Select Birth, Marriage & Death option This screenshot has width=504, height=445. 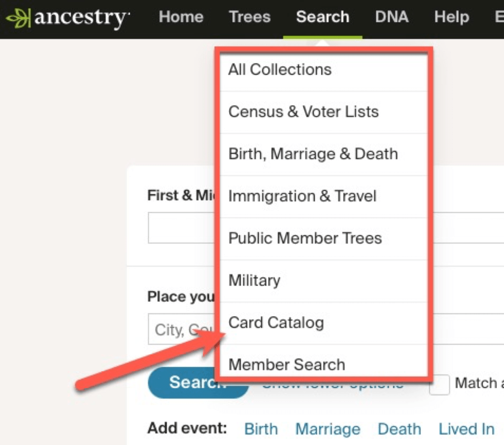[x=313, y=154]
